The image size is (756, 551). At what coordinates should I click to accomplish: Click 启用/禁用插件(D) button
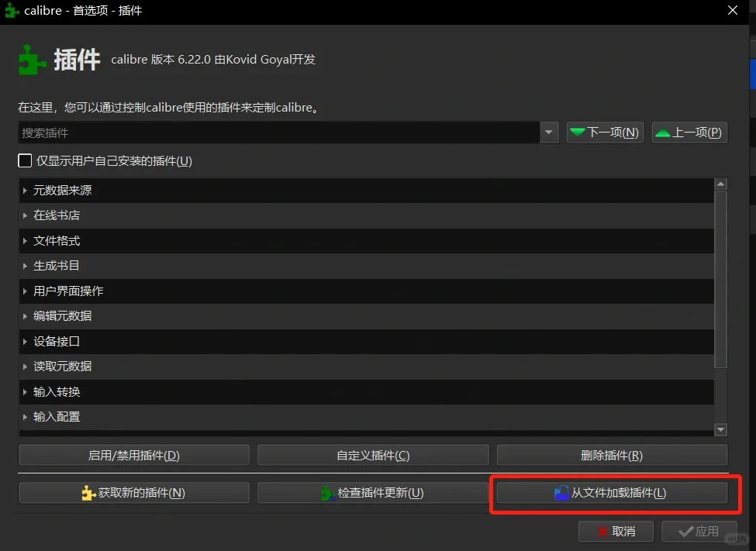click(134, 455)
